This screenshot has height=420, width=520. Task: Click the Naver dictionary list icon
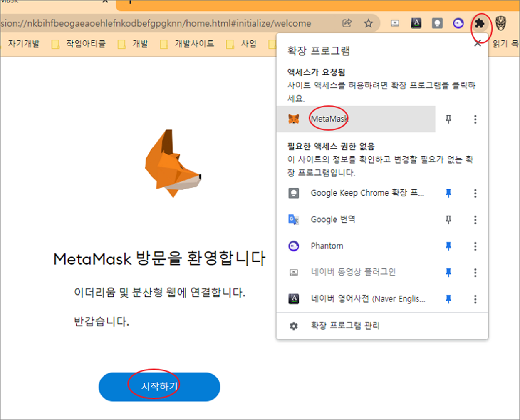click(294, 299)
